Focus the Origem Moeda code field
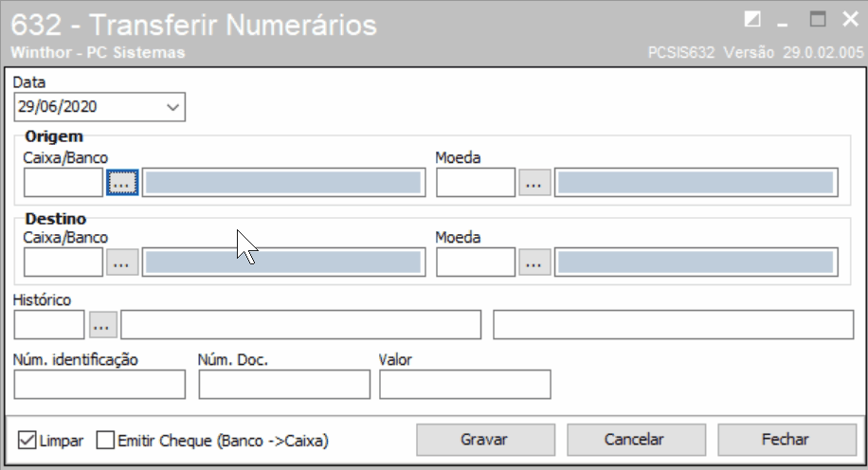Screen dimensions: 868x470 click(x=476, y=183)
